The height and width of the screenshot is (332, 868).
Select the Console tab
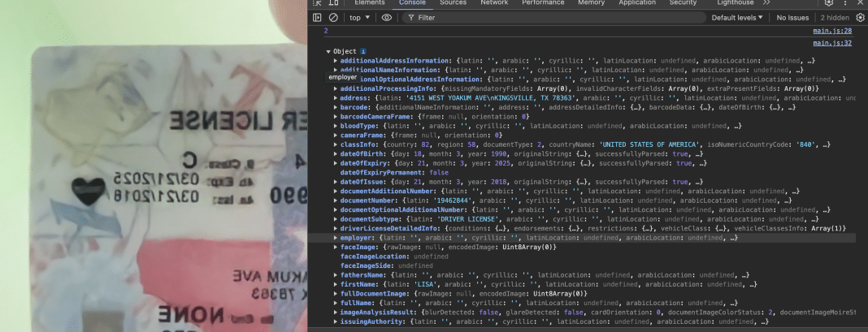[x=412, y=2]
